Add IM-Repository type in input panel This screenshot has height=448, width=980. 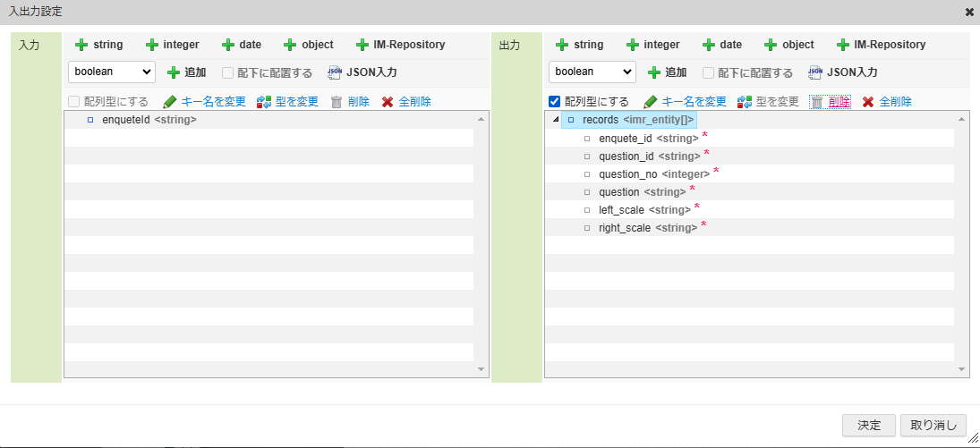(401, 45)
